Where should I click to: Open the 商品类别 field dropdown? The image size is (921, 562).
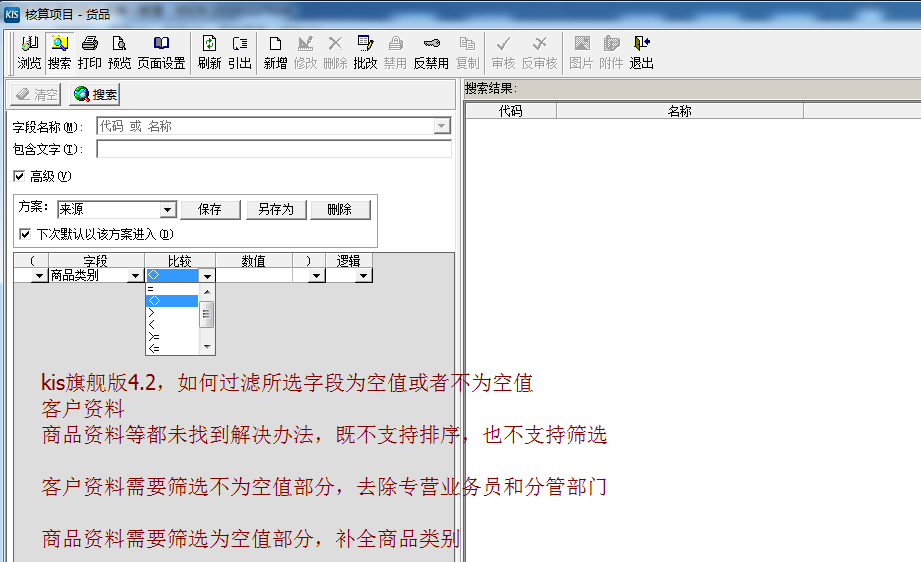pos(136,275)
